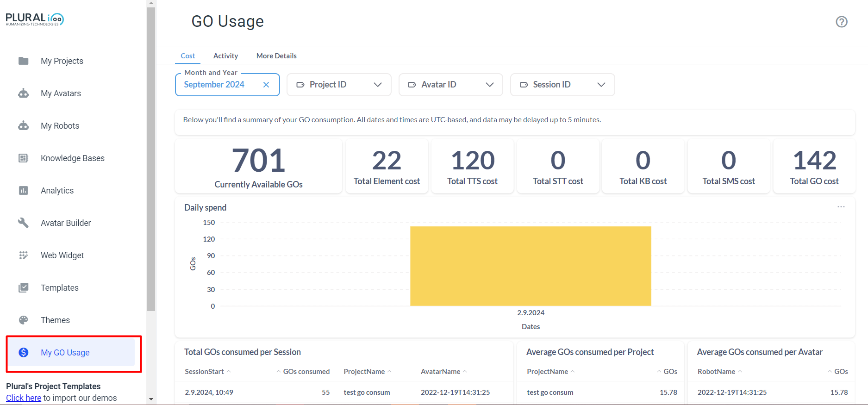Open Templates page
This screenshot has height=405, width=868.
pyautogui.click(x=60, y=288)
